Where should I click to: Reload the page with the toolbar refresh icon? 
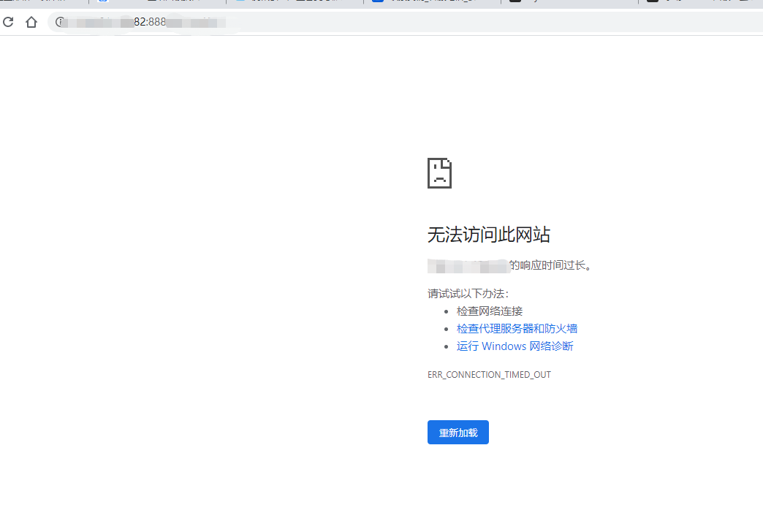8,22
